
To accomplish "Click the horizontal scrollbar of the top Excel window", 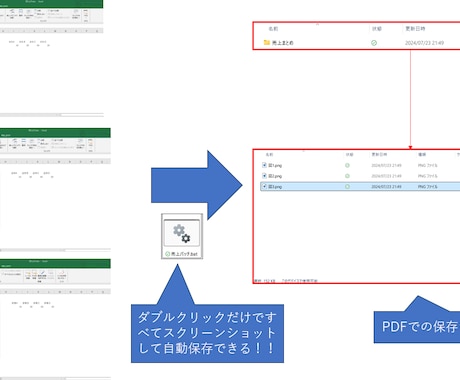I will [52, 115].
